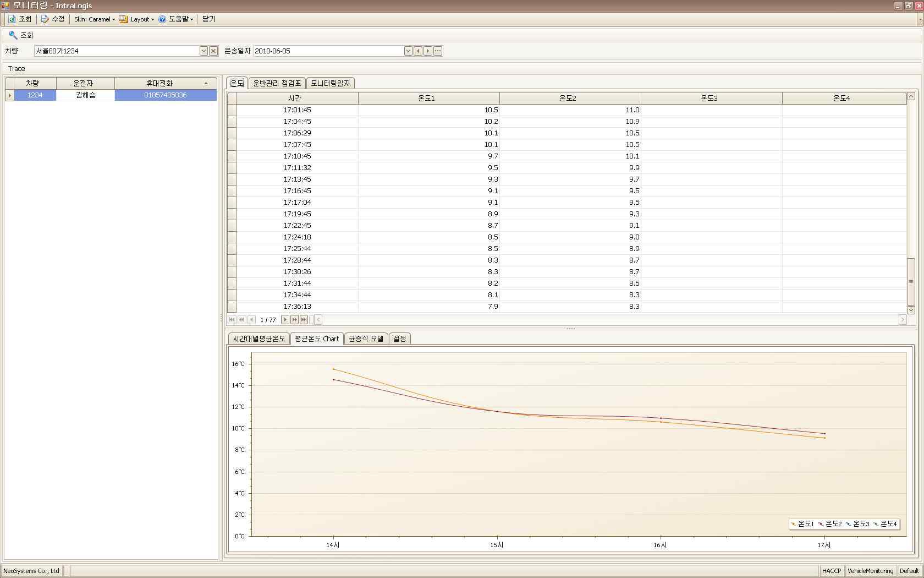Open the Layout dropdown menu
This screenshot has width=924, height=578.
[x=137, y=19]
